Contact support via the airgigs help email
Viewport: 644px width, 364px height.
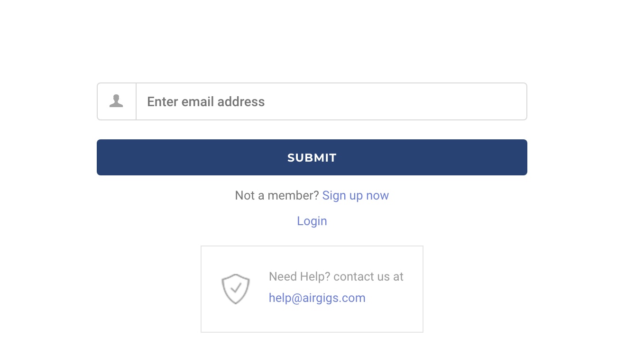click(x=317, y=298)
